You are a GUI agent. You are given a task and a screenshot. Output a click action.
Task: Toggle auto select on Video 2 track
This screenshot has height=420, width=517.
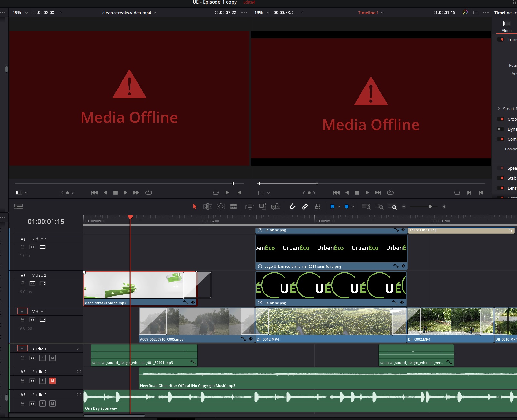click(x=33, y=284)
